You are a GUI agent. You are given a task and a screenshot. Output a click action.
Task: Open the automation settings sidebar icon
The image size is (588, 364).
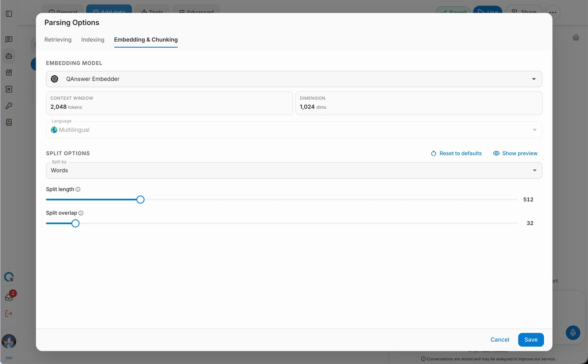(9, 89)
